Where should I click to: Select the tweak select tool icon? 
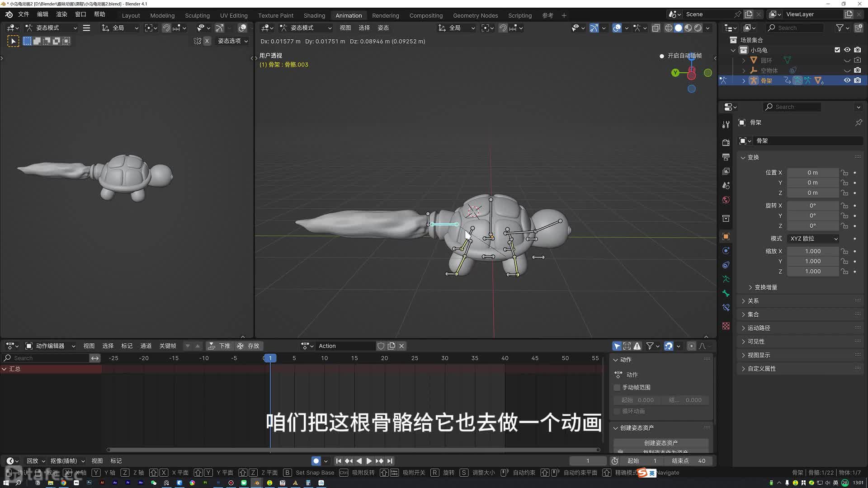point(14,41)
